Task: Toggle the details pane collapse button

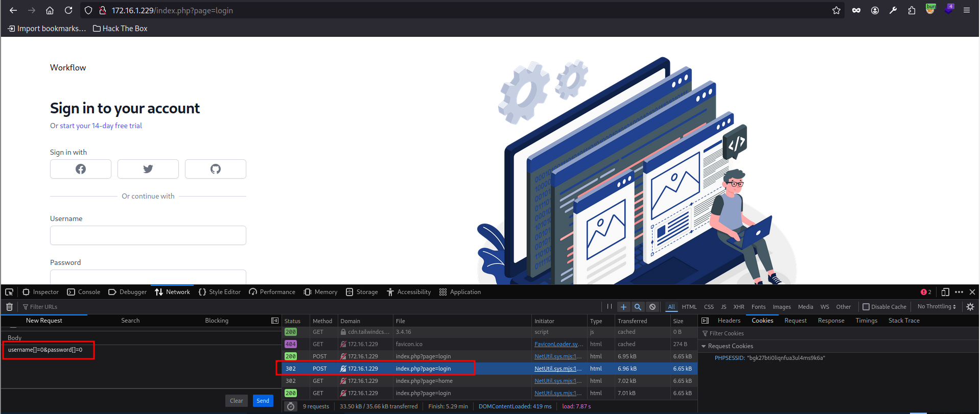Action: pyautogui.click(x=705, y=321)
